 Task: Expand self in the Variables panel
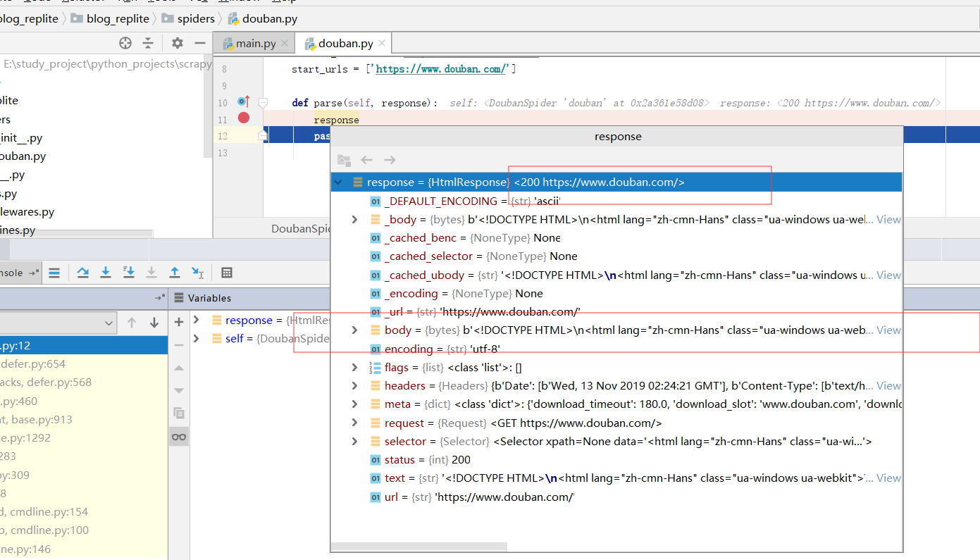tap(197, 338)
